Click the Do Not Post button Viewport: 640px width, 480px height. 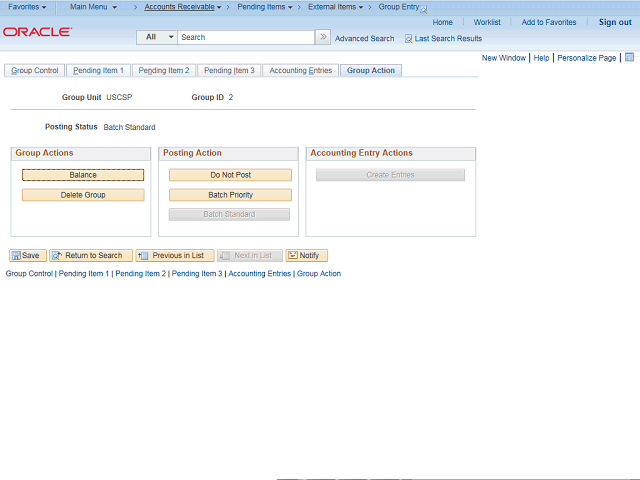[x=230, y=175]
